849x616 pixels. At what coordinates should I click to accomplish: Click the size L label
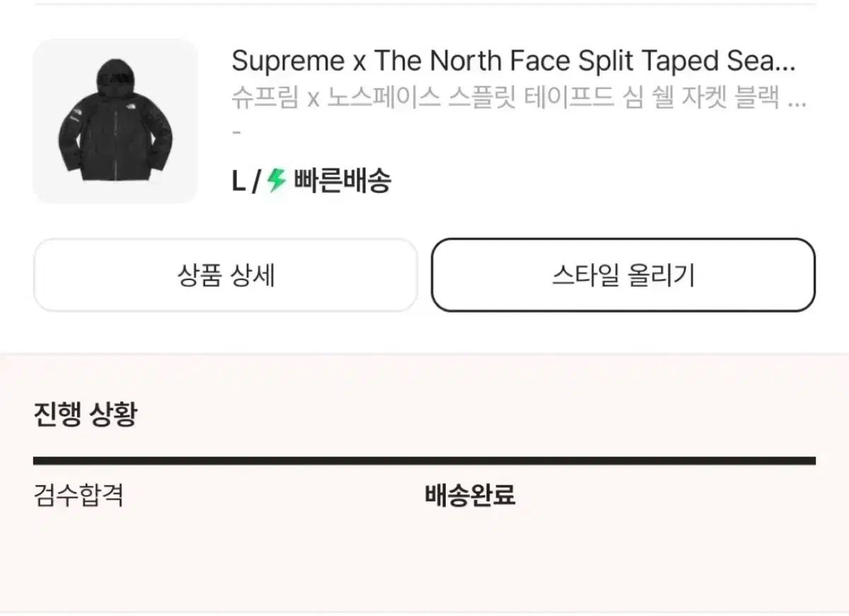tap(238, 182)
